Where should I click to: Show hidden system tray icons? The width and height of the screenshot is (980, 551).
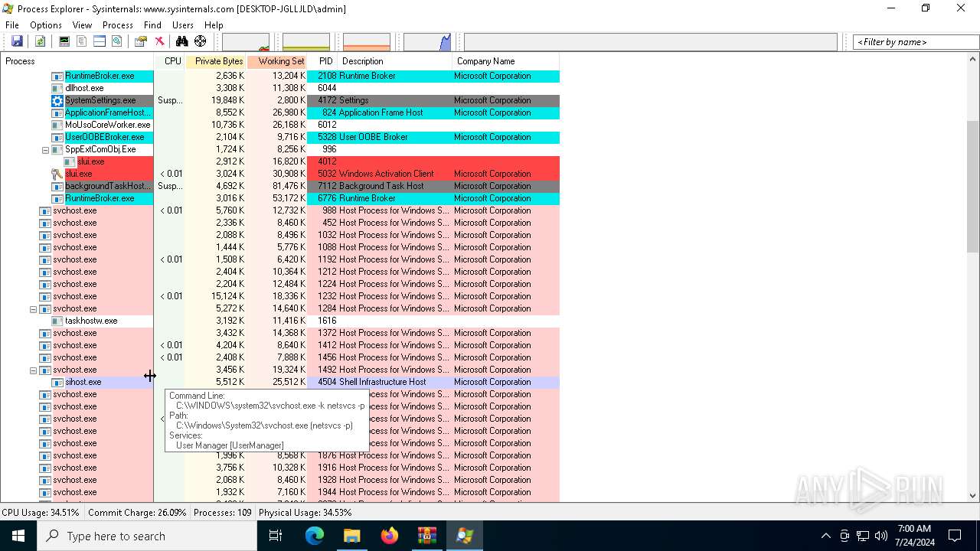tap(825, 536)
